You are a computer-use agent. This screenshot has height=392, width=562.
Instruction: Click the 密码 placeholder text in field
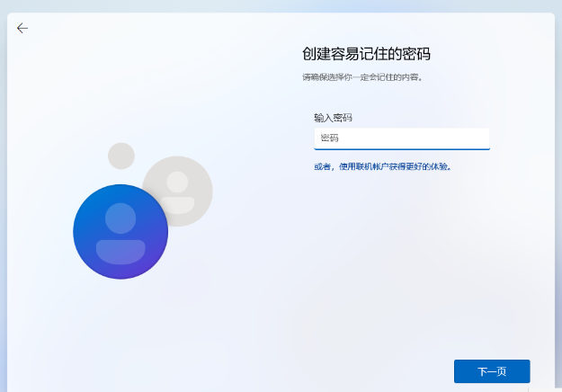[329, 138]
